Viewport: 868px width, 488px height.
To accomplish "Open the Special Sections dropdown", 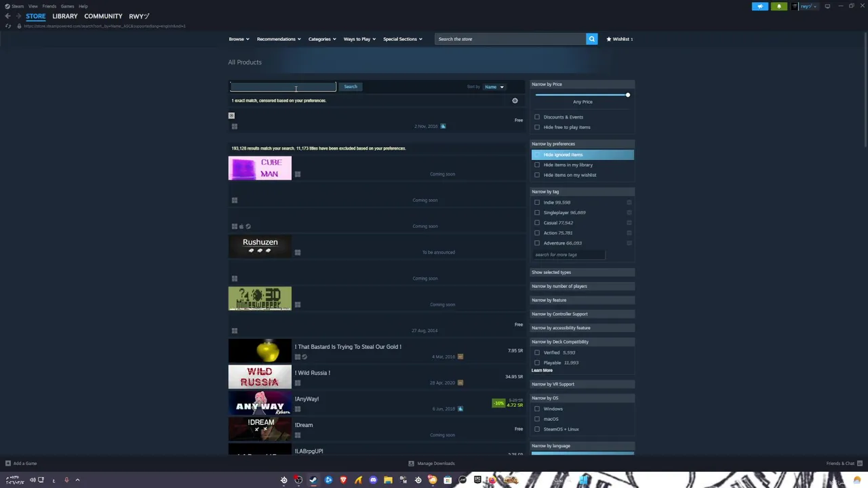I will 403,39.
